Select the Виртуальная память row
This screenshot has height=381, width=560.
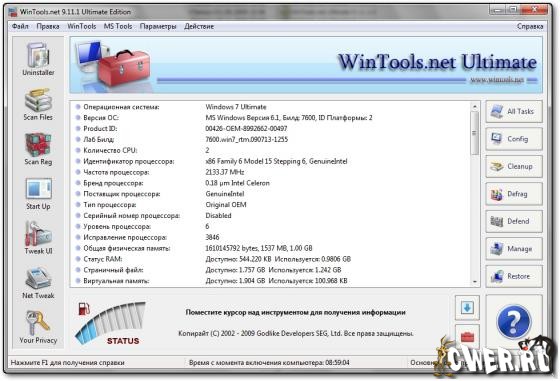271,281
